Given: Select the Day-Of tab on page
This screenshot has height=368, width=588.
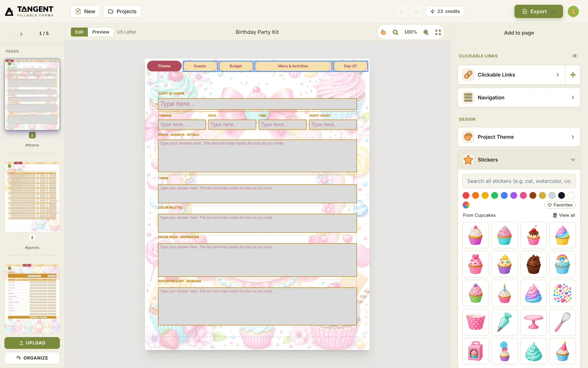Looking at the screenshot, I should pyautogui.click(x=350, y=66).
